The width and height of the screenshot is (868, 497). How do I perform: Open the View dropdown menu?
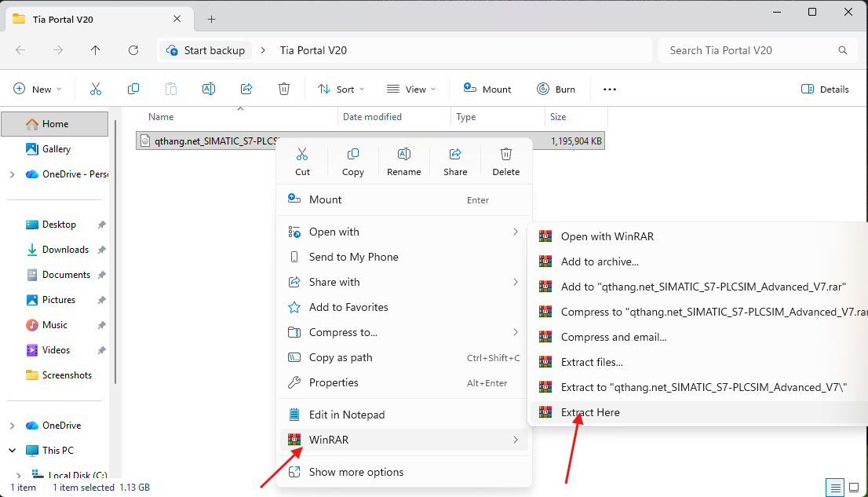tap(411, 90)
